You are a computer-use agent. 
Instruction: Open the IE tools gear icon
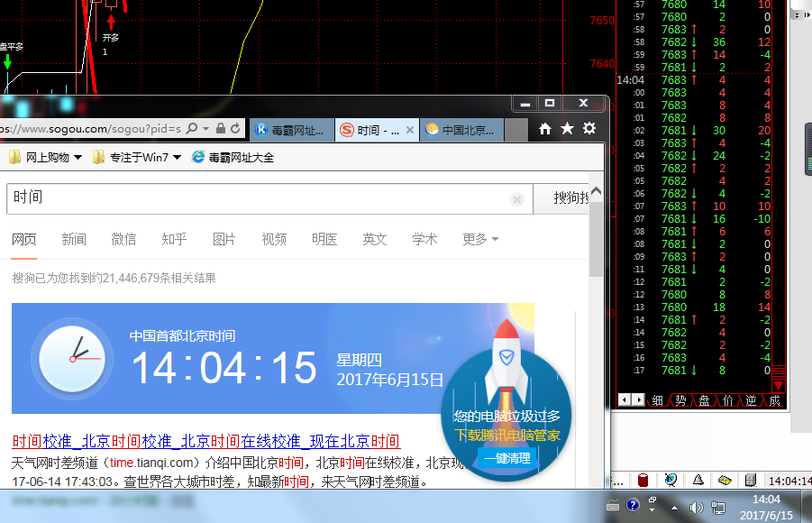pos(589,129)
